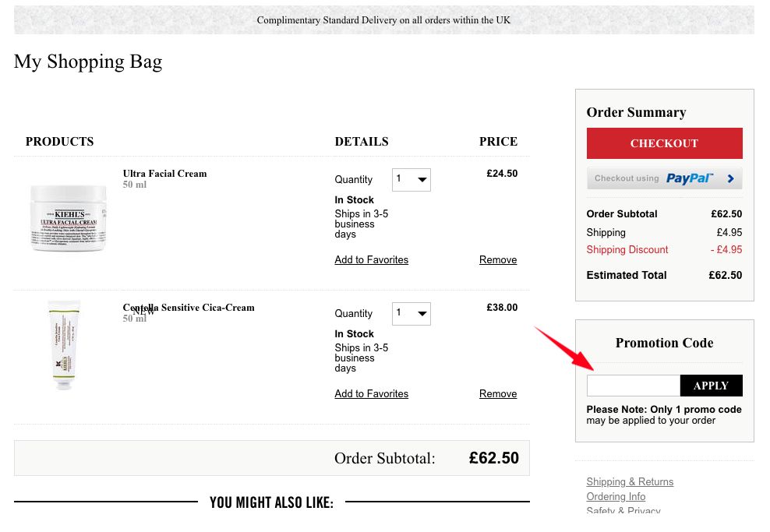Click the PayPal logo
The image size is (770, 532).
click(x=689, y=178)
